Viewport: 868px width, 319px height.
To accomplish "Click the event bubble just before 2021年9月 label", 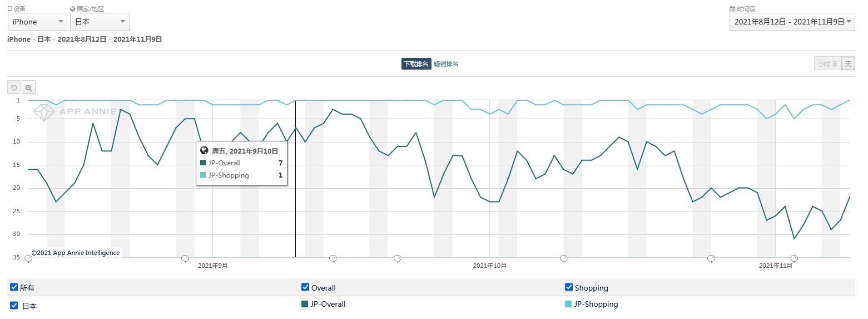I will [x=185, y=258].
